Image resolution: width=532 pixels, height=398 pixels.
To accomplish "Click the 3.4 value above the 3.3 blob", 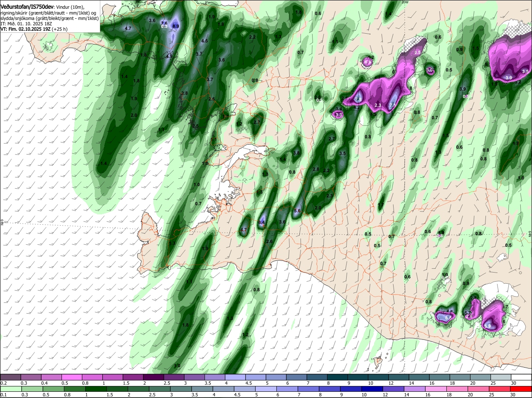I will click(338, 109).
